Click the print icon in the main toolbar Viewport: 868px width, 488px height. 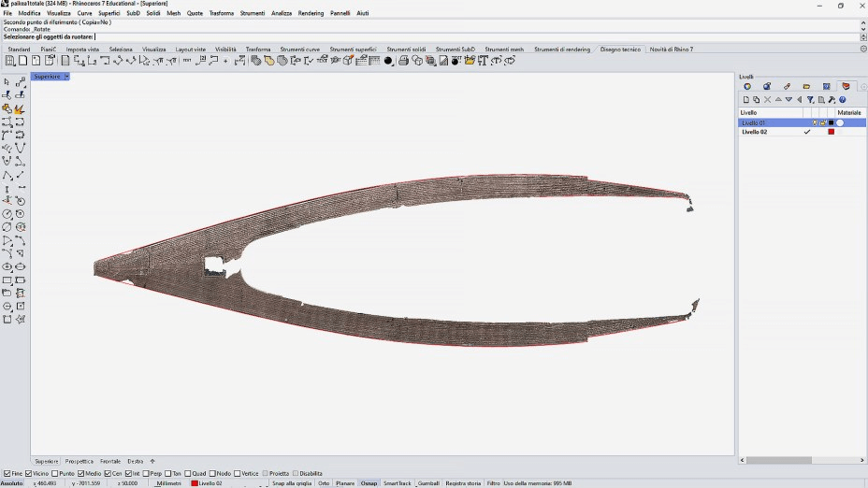(x=403, y=61)
